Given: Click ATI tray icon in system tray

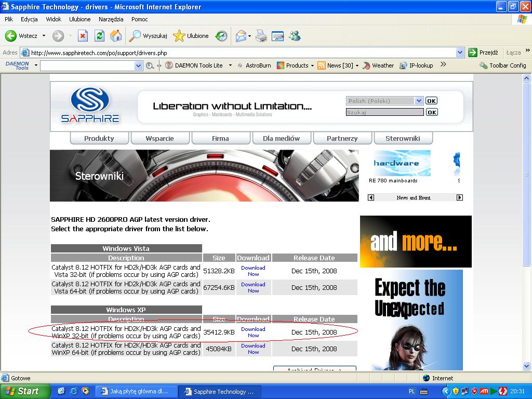Looking at the screenshot, I should coord(484,391).
